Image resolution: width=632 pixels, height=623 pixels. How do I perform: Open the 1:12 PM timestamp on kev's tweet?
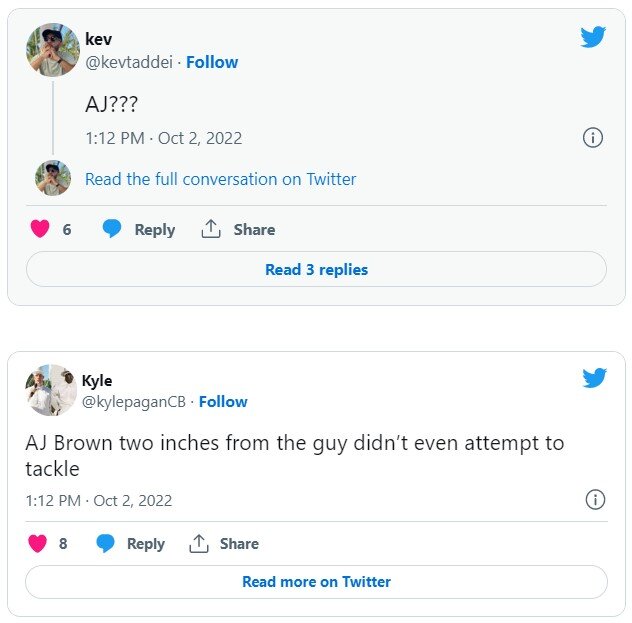[x=163, y=138]
